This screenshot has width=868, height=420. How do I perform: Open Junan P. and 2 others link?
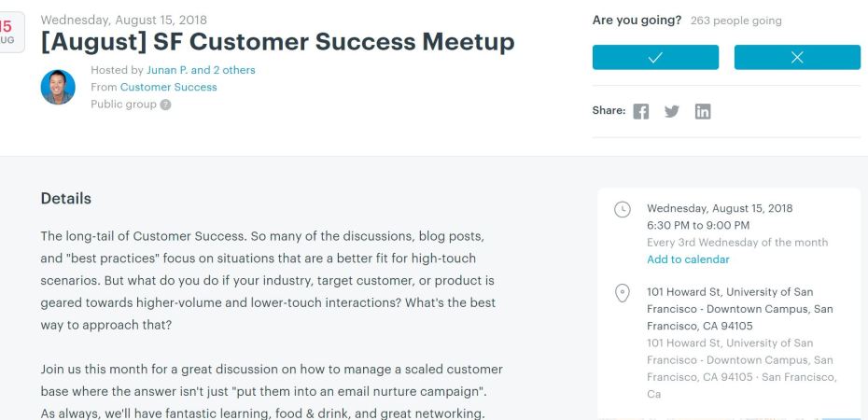click(x=201, y=70)
